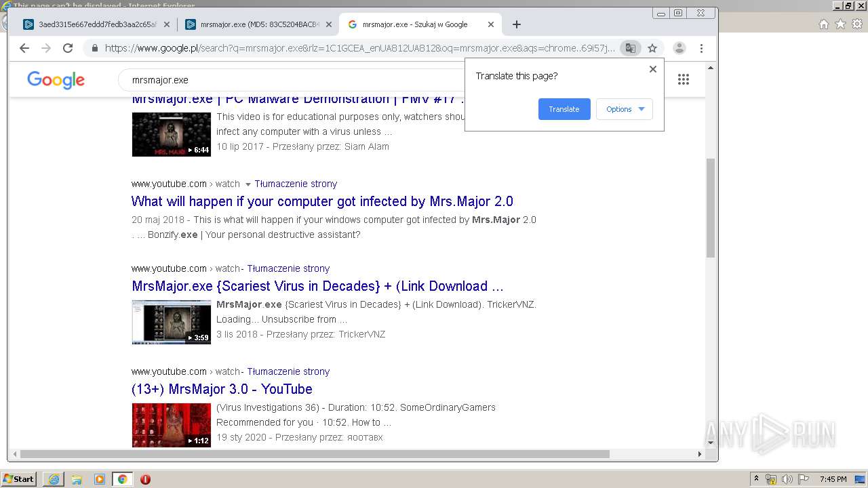Go back with the Chrome back arrow
Viewport: 868px width, 488px height.
click(x=24, y=48)
